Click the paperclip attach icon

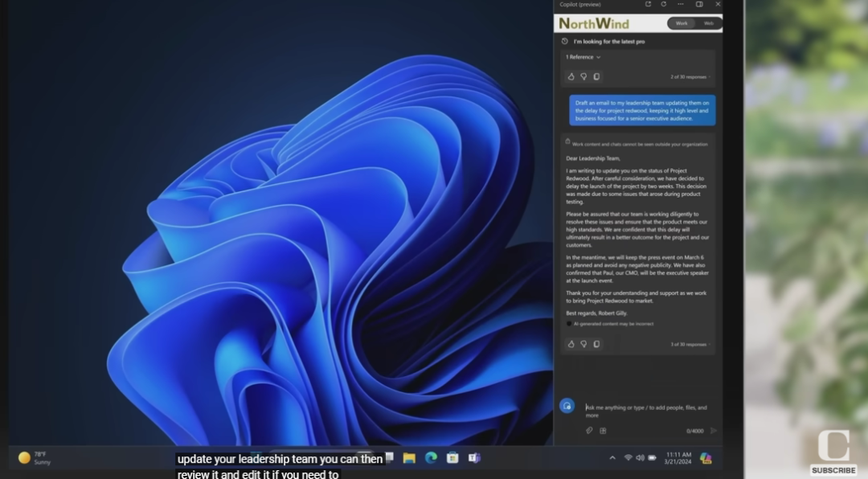click(x=589, y=431)
